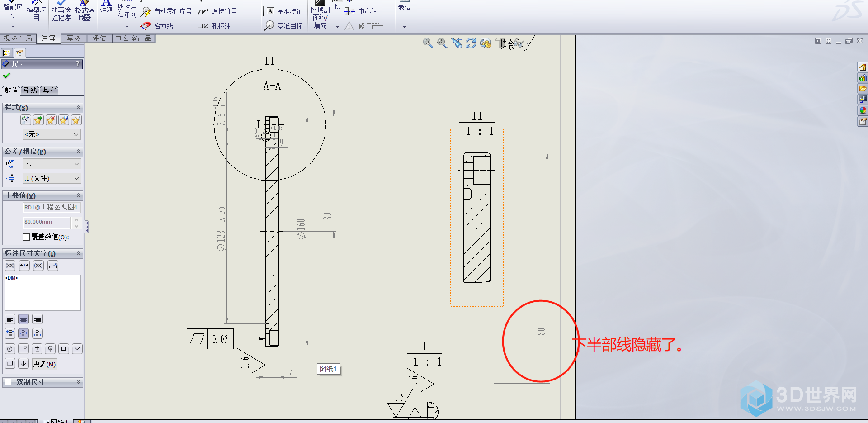Screen dimensions: 868x423
Task: Right-justify the dimension text
Action: coord(38,319)
